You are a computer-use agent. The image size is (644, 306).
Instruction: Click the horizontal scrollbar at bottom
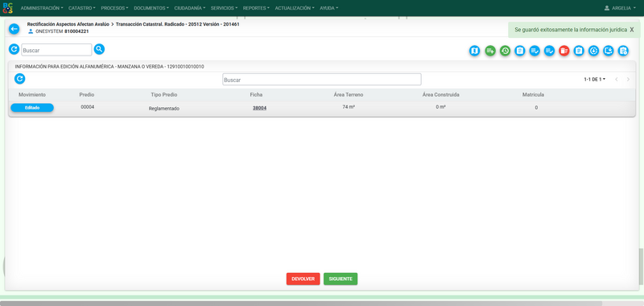click(301, 304)
